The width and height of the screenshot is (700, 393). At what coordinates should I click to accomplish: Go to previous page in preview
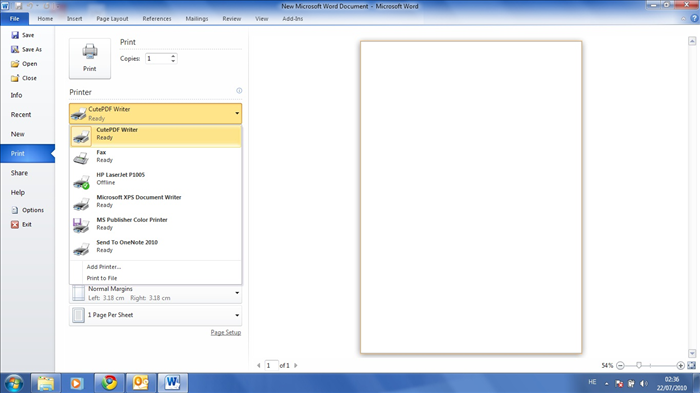coord(259,365)
